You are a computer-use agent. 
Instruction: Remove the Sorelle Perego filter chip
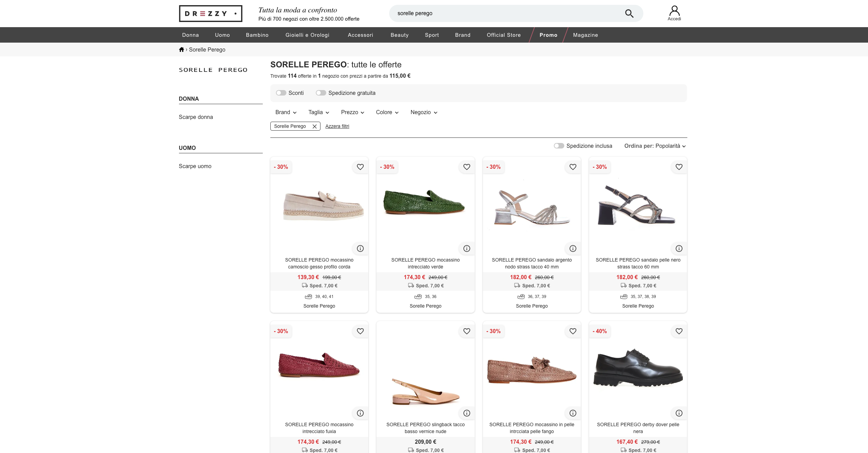(314, 126)
